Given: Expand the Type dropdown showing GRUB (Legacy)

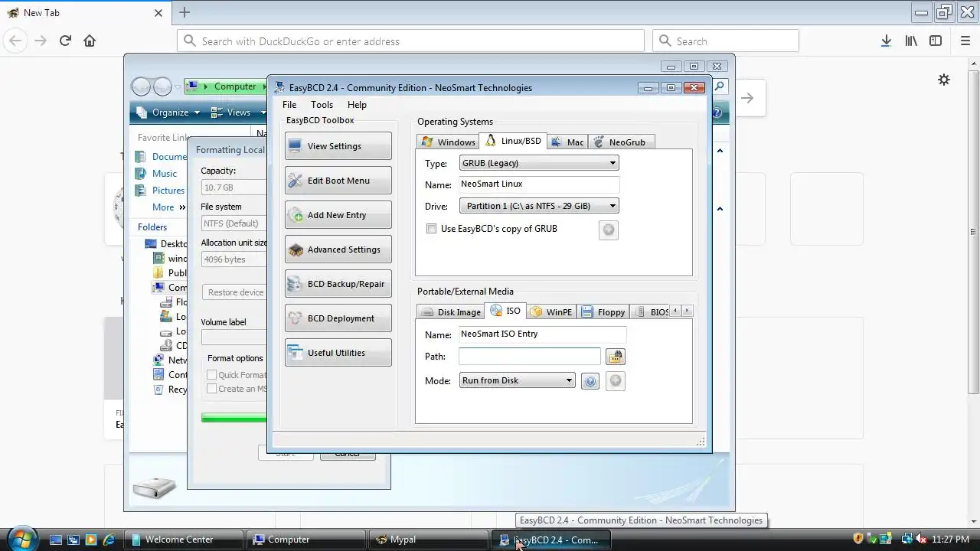Looking at the screenshot, I should click(539, 163).
